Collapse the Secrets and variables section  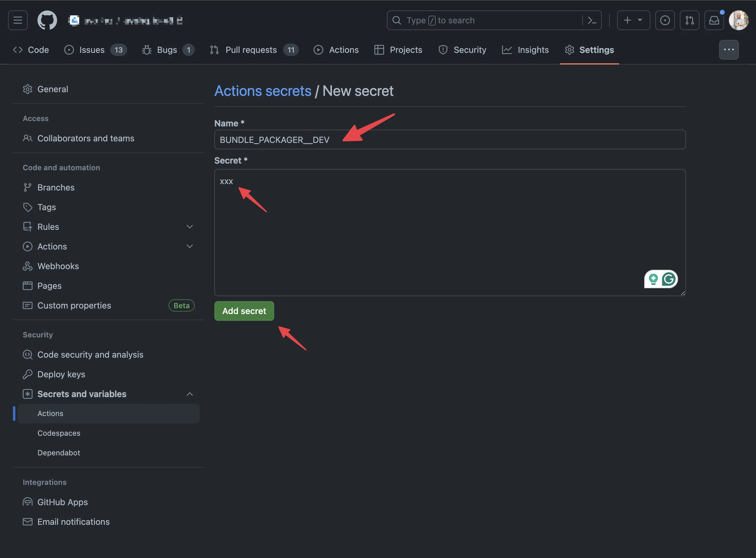coord(190,394)
